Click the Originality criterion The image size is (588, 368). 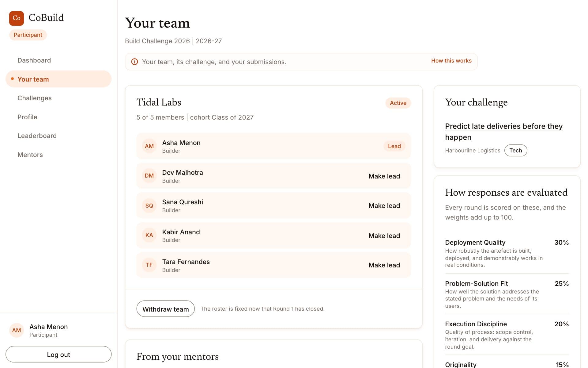click(x=461, y=365)
